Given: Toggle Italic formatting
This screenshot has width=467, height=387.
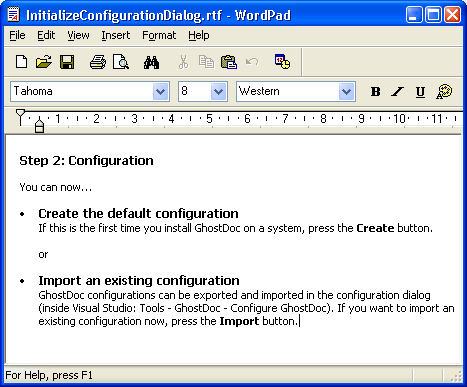Looking at the screenshot, I should tap(397, 92).
